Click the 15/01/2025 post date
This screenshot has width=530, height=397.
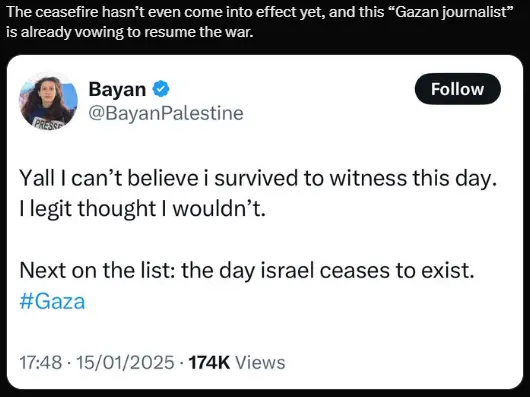(125, 363)
